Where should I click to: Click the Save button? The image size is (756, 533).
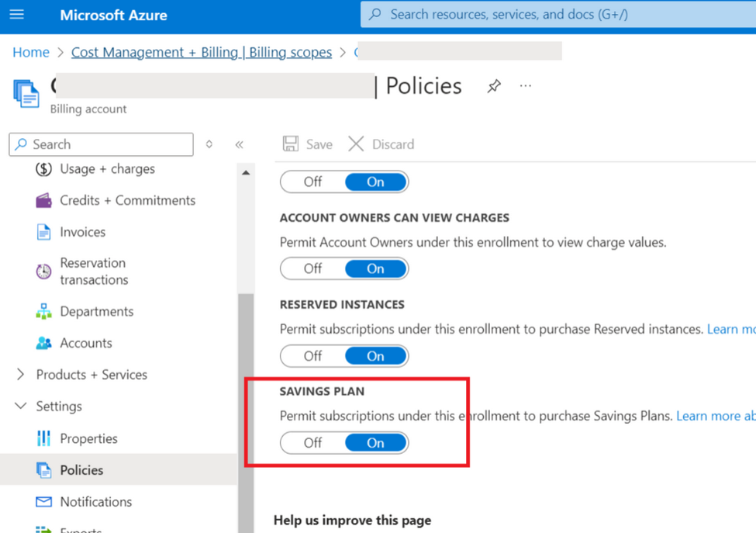(308, 144)
